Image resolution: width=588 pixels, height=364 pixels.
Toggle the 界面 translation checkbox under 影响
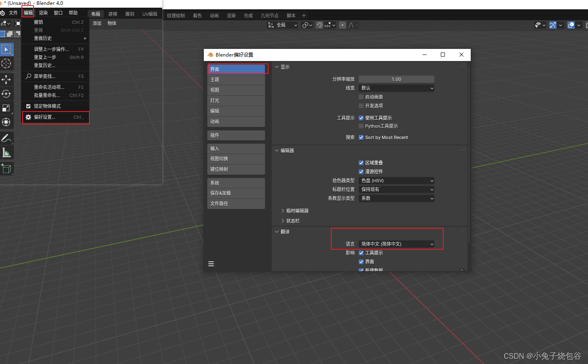[x=361, y=262]
